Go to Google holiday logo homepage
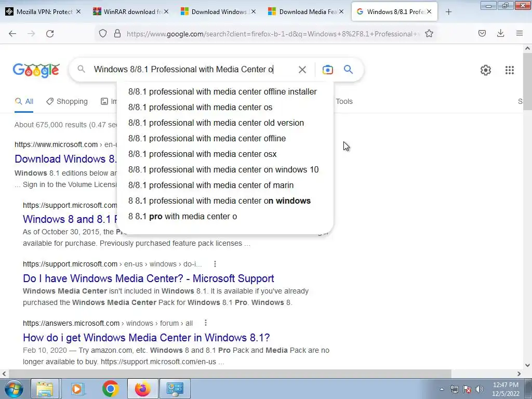Viewport: 532px width, 399px height. pyautogui.click(x=36, y=70)
